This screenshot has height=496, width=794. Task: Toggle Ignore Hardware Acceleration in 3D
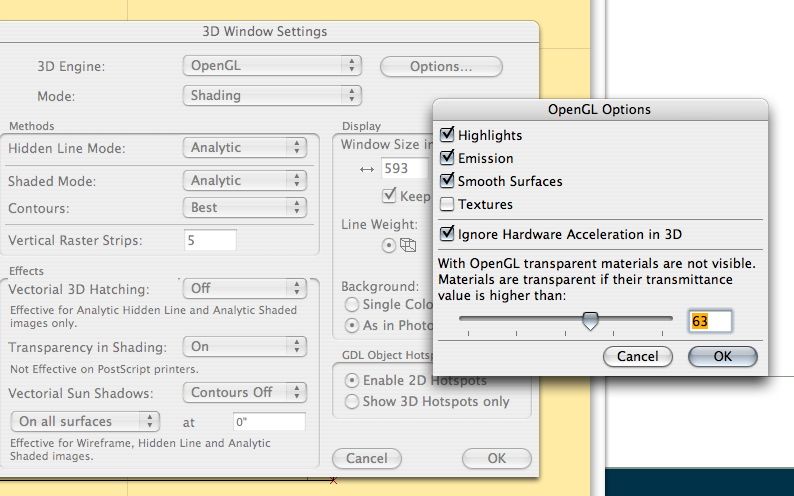point(447,233)
